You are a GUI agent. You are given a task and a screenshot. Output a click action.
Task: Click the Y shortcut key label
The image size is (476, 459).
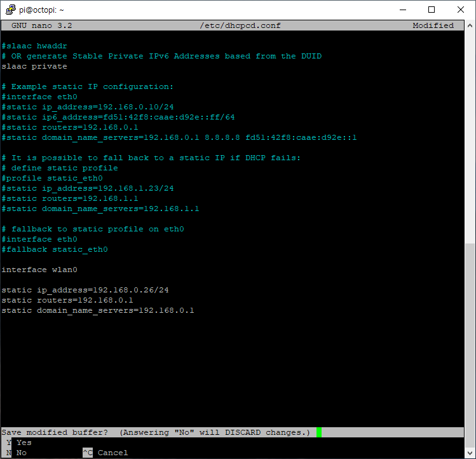(8, 442)
